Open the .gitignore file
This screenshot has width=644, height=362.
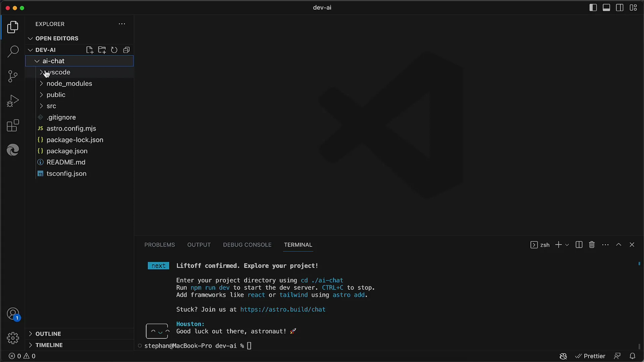tap(80, 117)
